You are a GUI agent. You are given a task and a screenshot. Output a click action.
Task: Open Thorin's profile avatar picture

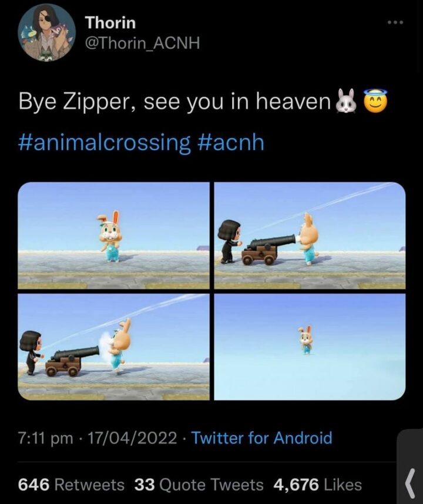click(47, 32)
